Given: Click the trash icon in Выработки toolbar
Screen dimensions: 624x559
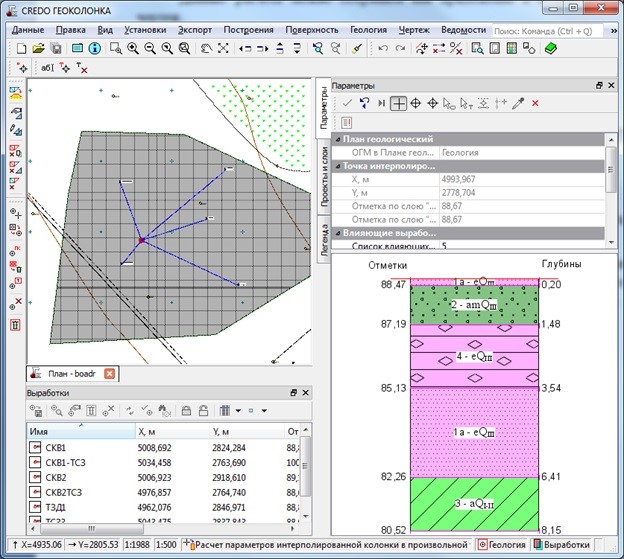Looking at the screenshot, I should (x=91, y=411).
